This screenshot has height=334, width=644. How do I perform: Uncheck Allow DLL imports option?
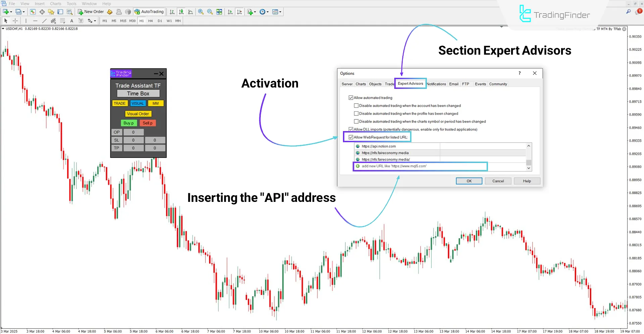tap(351, 129)
